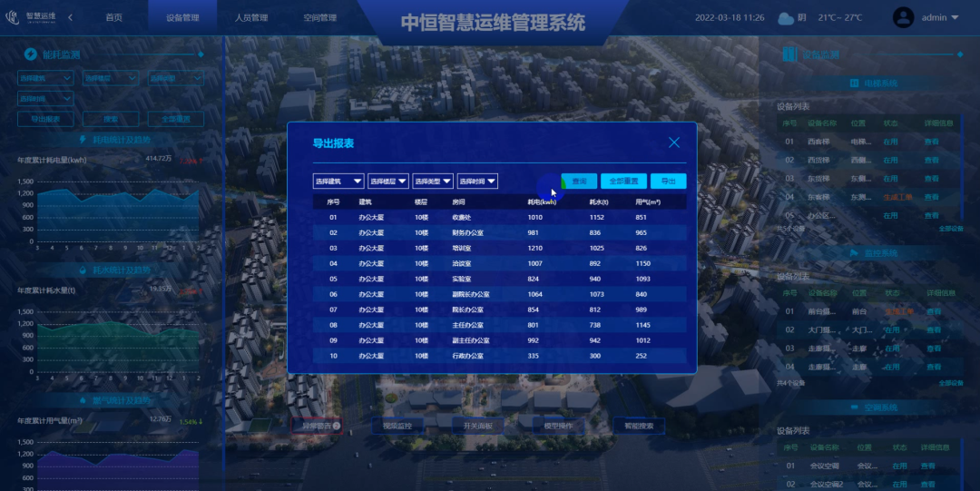Click the room cell 洽谈室 in row 04
The image size is (980, 491).
click(462, 264)
